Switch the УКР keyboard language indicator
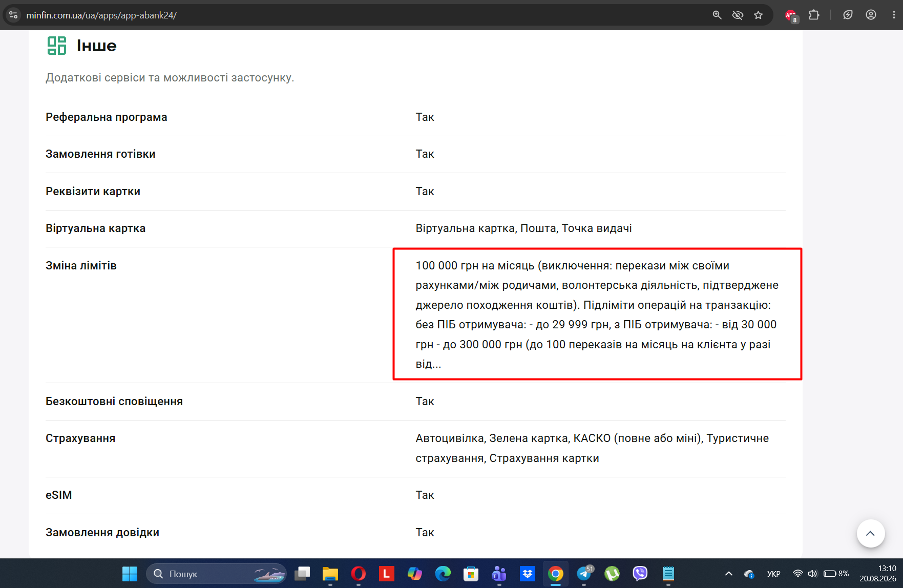 (773, 574)
